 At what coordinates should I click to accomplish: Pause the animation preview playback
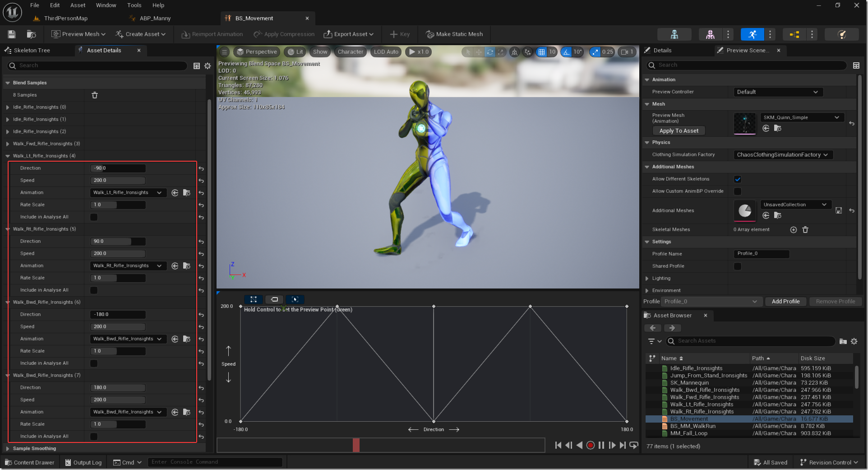coord(601,446)
